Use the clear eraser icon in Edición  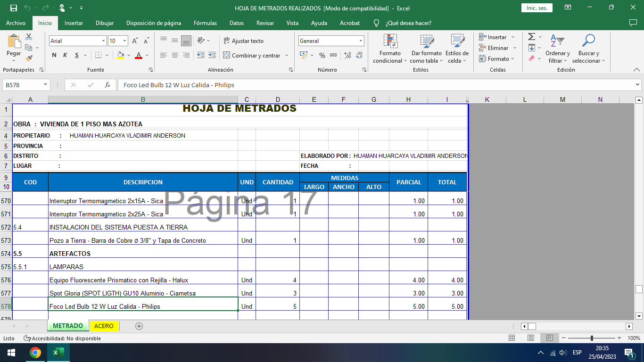[531, 58]
